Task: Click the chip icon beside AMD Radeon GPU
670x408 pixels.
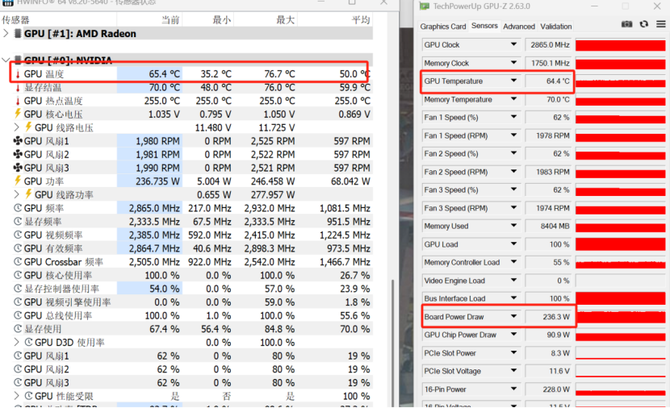Action: 18,33
